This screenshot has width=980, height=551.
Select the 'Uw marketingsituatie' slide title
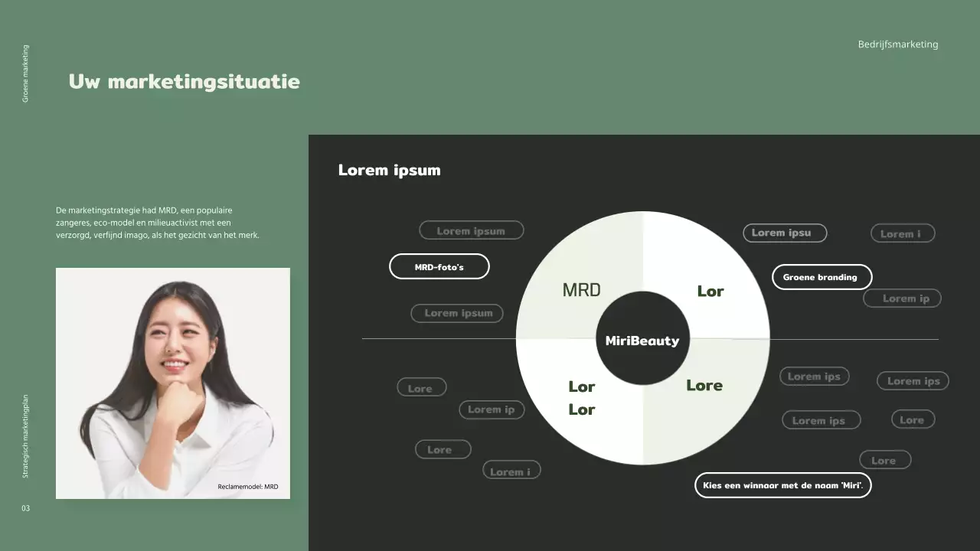coord(184,81)
